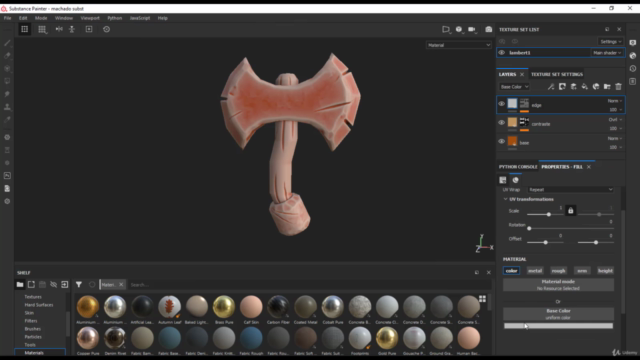Toggle the scale lock icon
Image resolution: width=640 pixels, height=360 pixels.
(571, 211)
